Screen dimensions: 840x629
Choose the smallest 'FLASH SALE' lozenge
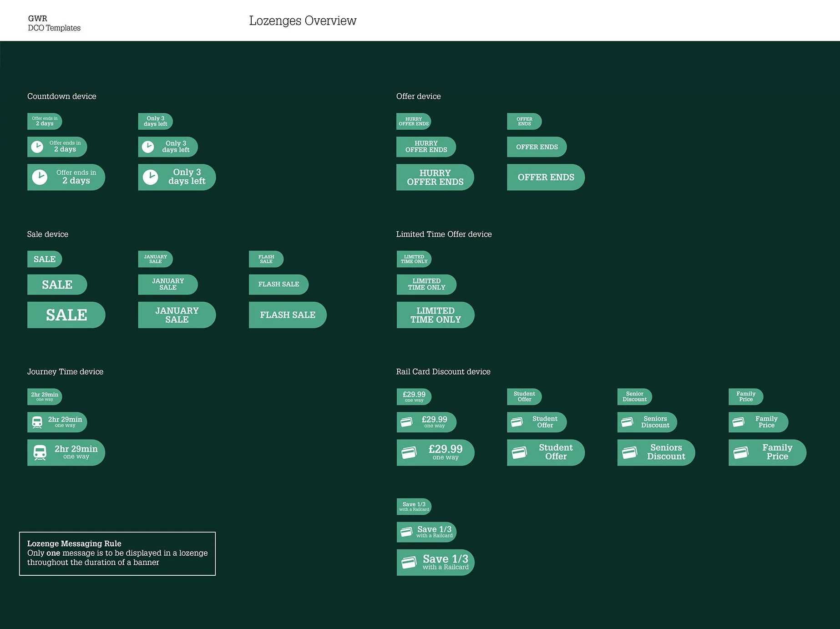click(266, 259)
